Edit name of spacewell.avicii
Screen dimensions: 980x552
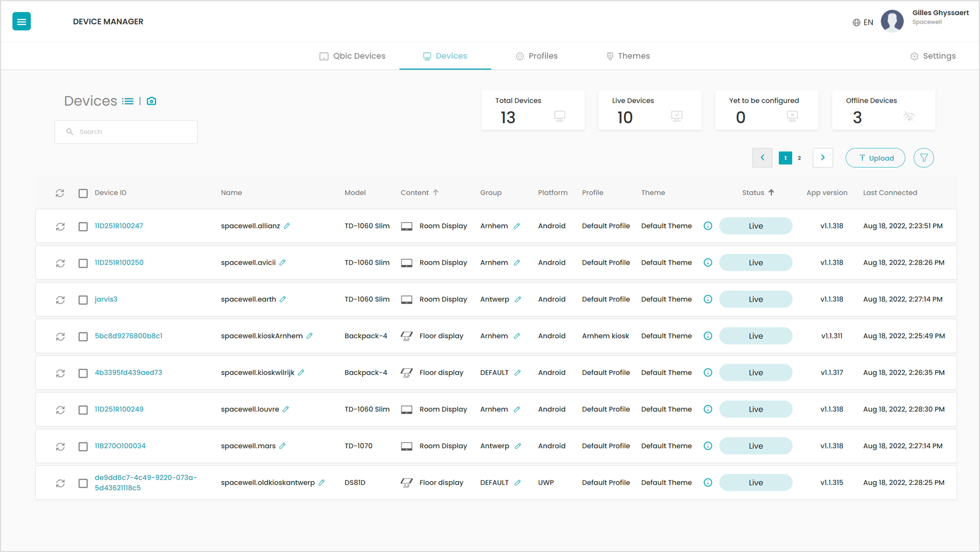[x=283, y=263]
